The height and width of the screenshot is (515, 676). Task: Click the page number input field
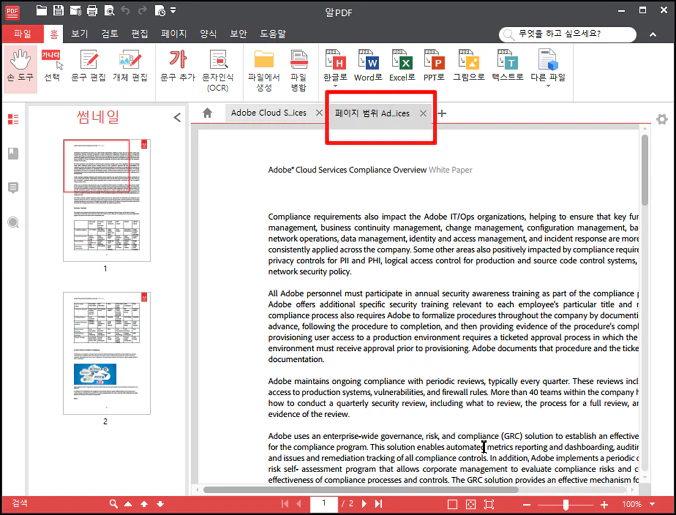[324, 504]
